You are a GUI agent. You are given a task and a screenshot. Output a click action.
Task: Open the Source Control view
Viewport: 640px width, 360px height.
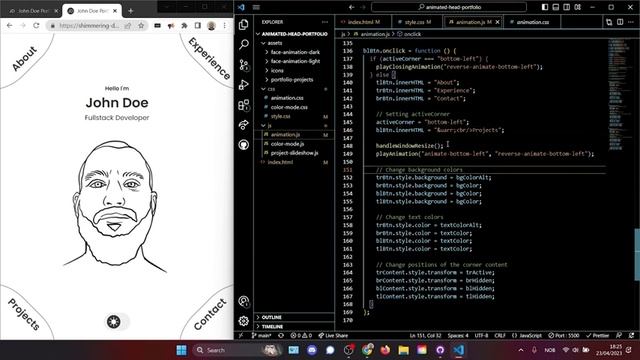click(244, 65)
